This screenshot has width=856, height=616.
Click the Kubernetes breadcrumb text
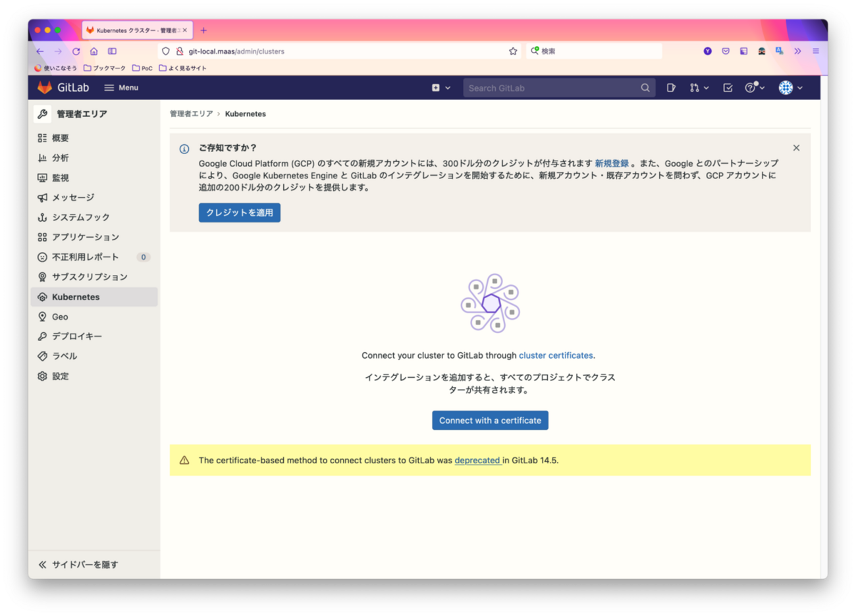click(246, 114)
